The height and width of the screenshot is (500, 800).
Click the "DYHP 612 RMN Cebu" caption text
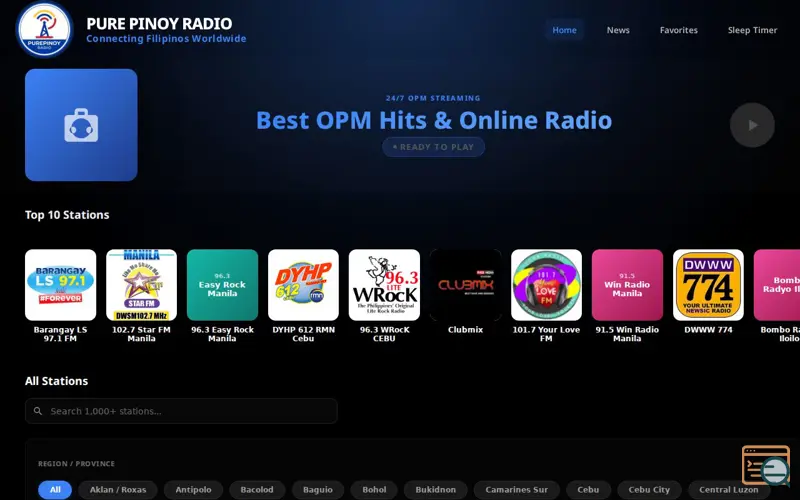[x=303, y=334]
